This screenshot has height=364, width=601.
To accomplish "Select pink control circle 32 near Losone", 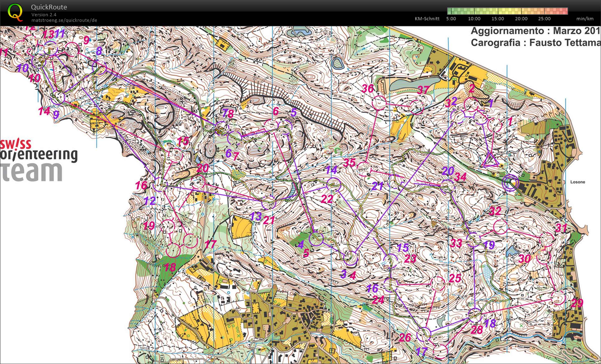I will pyautogui.click(x=500, y=227).
